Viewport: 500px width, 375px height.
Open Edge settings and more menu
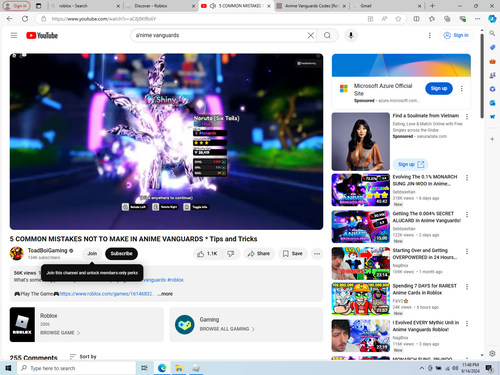(478, 19)
